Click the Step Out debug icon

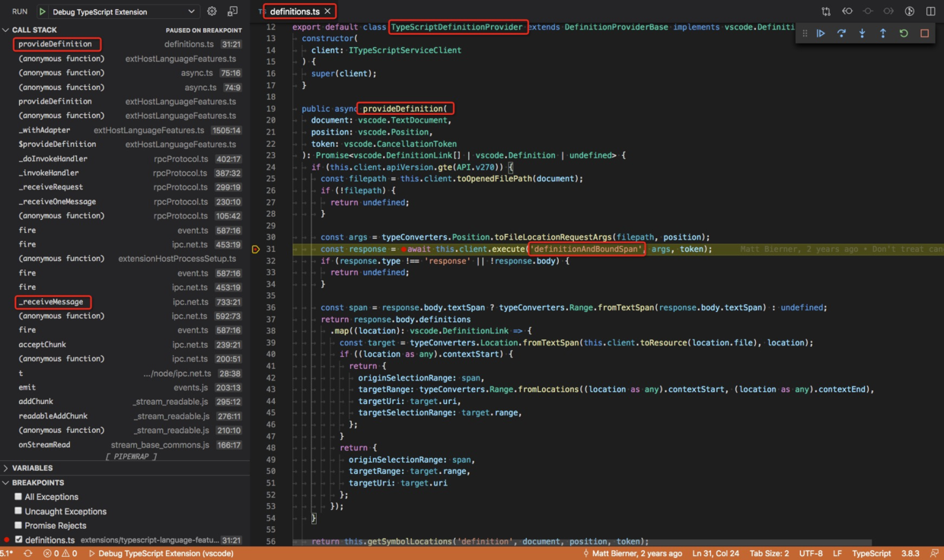(883, 33)
